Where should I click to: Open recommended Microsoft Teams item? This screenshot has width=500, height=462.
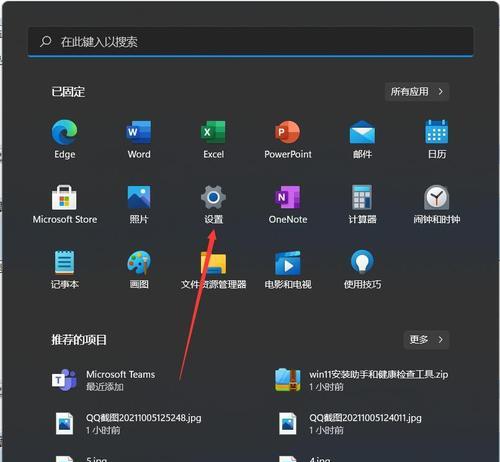click(103, 380)
